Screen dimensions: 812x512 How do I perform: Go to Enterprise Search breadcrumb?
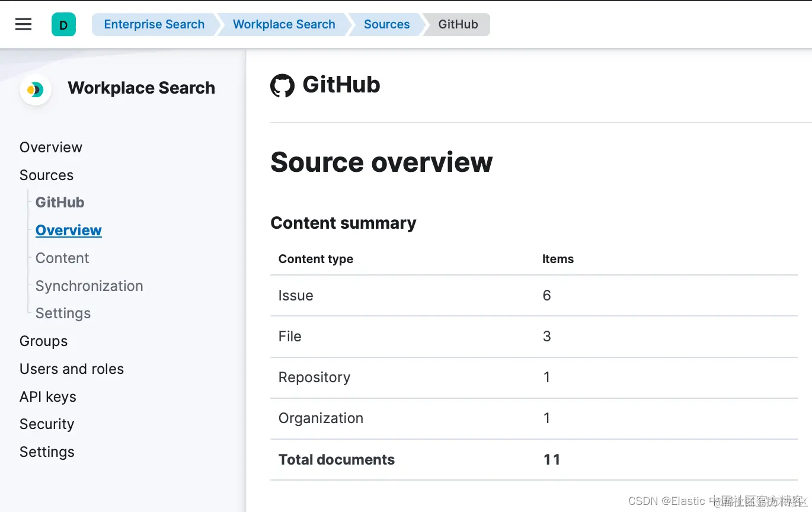(154, 24)
